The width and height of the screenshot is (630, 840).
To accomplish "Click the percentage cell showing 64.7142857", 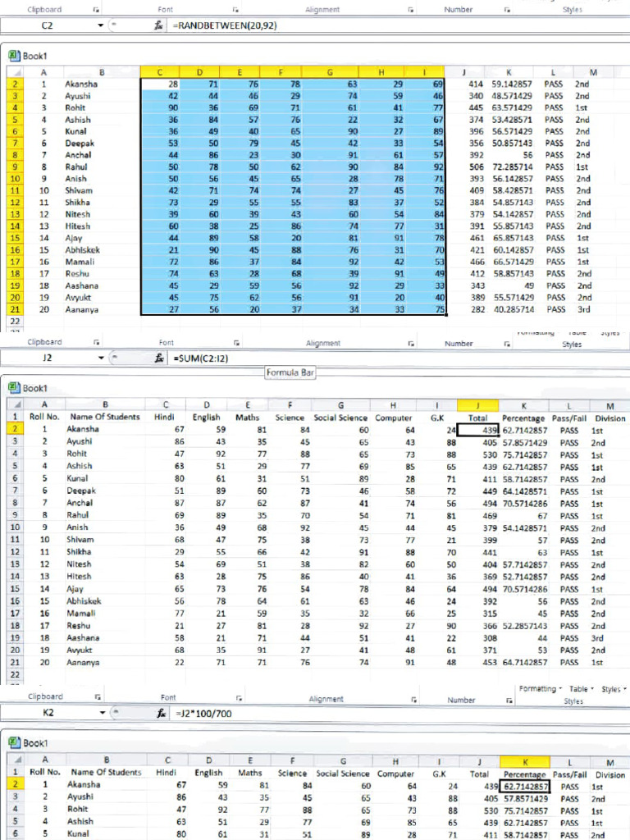I will 524,663.
